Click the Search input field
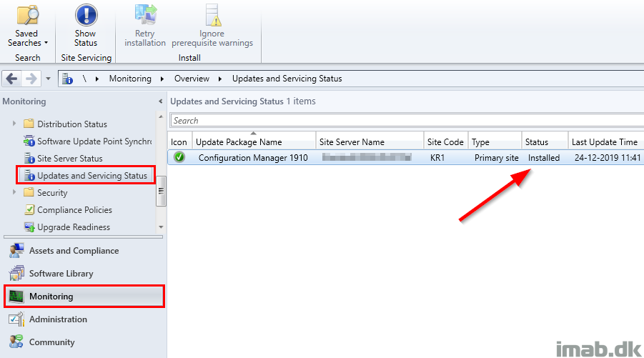644x358 pixels. pyautogui.click(x=407, y=120)
